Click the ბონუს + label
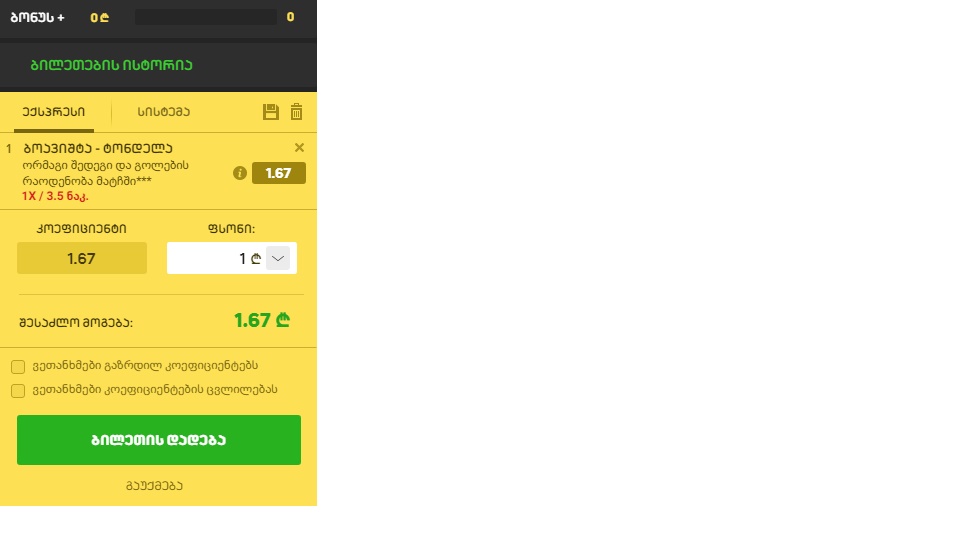 [37, 18]
